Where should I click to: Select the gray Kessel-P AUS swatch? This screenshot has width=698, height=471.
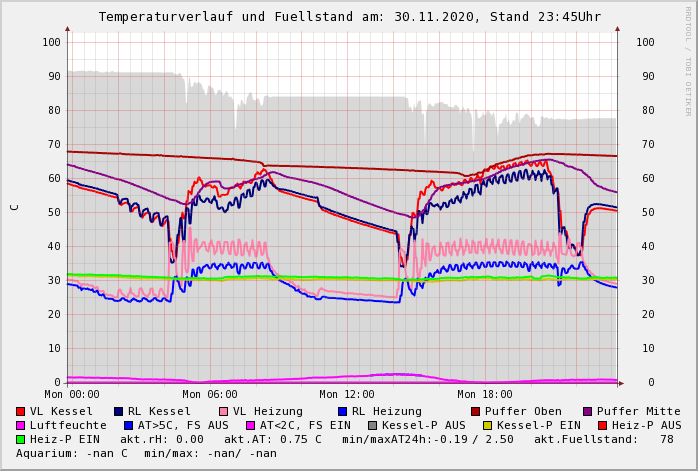373,425
